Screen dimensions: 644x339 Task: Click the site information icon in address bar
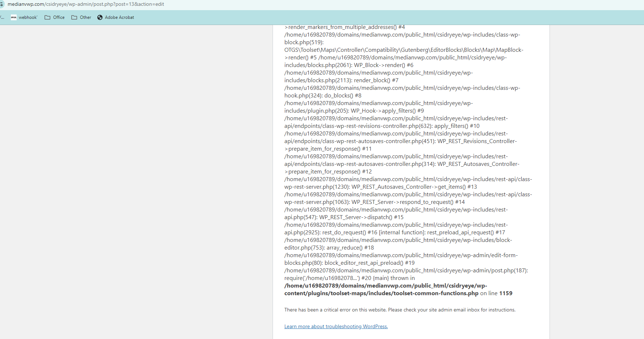[2, 4]
